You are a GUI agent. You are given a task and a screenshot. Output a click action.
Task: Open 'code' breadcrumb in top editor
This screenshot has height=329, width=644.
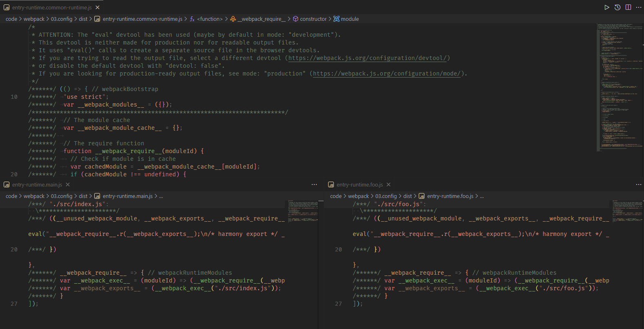click(11, 19)
